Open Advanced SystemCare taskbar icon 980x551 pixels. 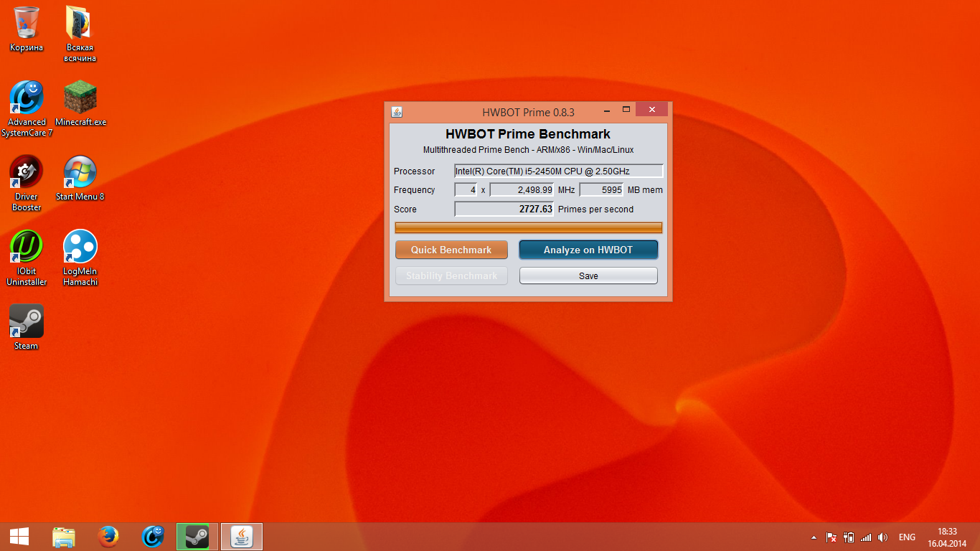[153, 537]
